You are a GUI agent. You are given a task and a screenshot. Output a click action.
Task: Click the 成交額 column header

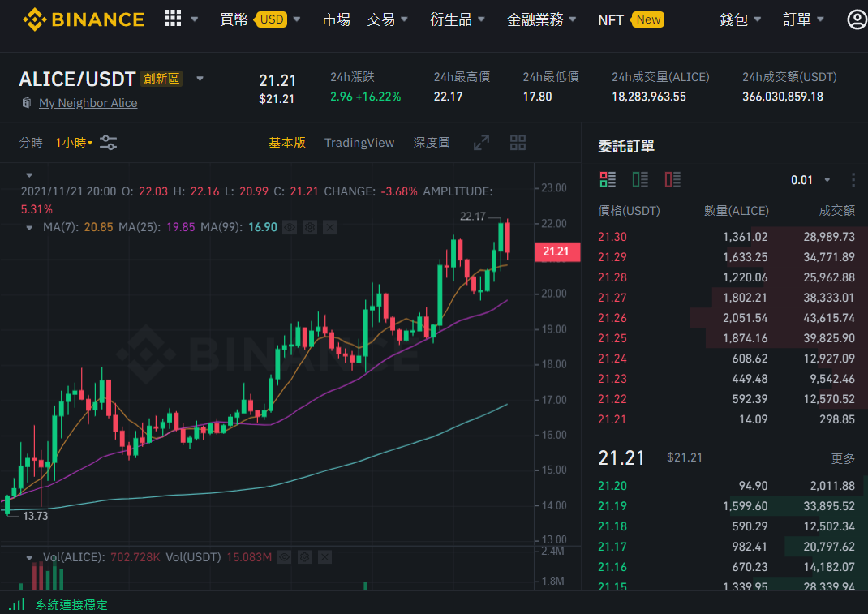point(837,210)
